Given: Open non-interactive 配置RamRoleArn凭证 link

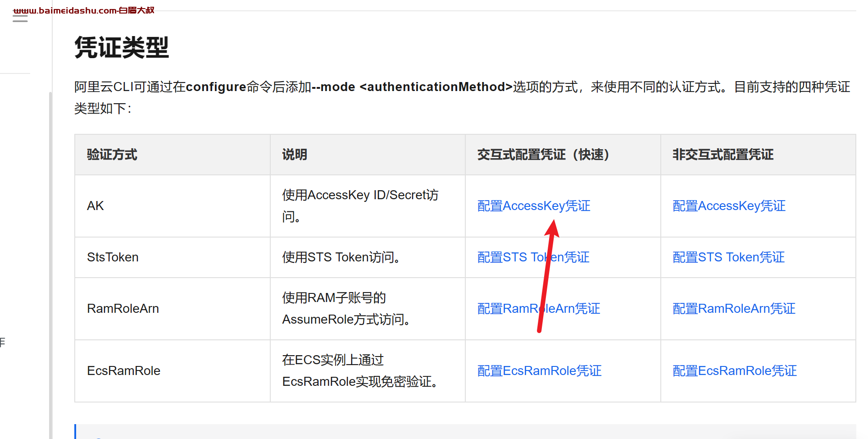Looking at the screenshot, I should 734,309.
